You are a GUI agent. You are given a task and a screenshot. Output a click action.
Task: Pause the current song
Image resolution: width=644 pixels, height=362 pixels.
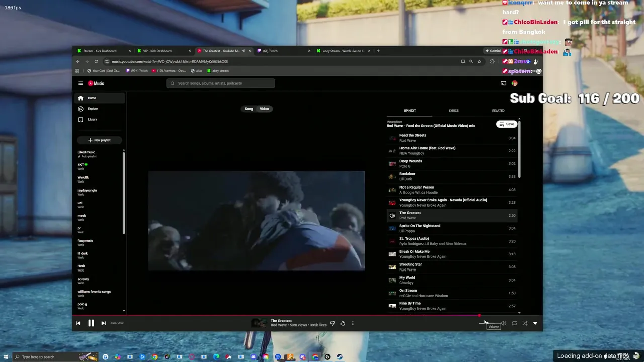pos(91,323)
